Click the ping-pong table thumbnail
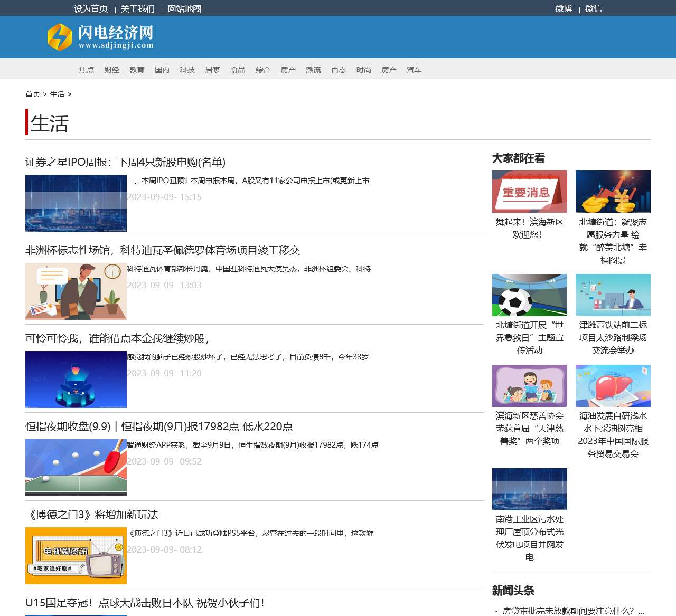This screenshot has height=616, width=676. click(x=76, y=468)
